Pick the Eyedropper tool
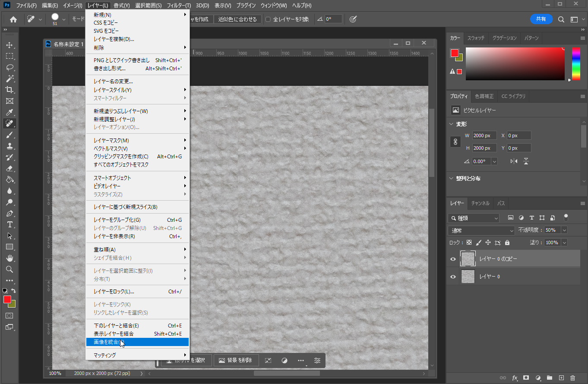588x384 pixels. click(9, 112)
